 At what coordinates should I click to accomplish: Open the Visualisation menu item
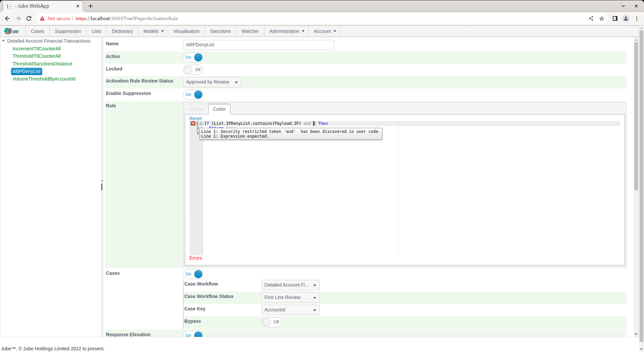(x=186, y=31)
